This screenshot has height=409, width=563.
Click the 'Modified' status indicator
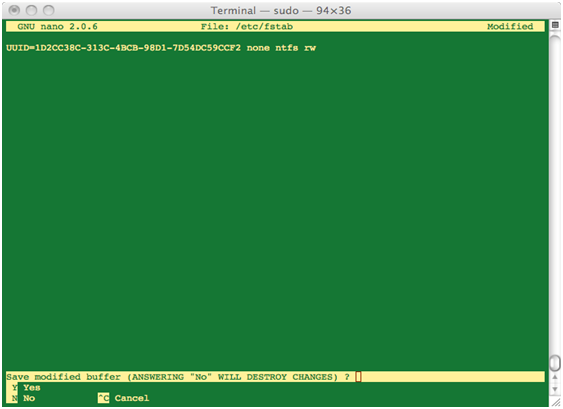coord(510,26)
